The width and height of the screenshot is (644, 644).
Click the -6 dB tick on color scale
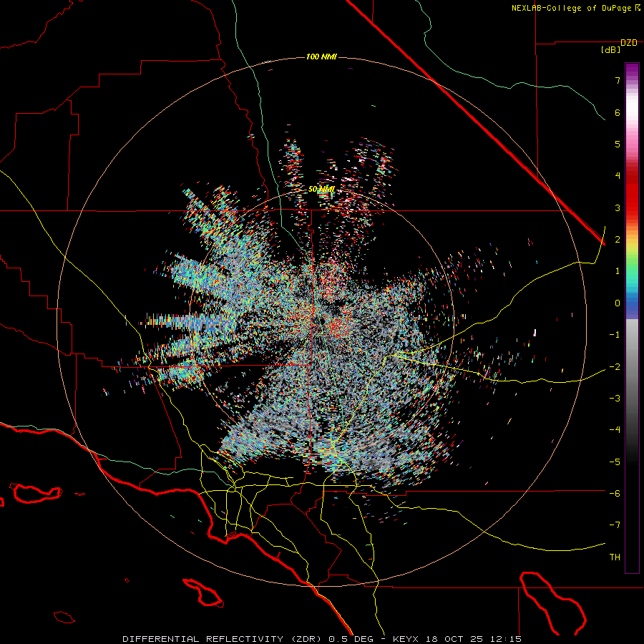615,494
